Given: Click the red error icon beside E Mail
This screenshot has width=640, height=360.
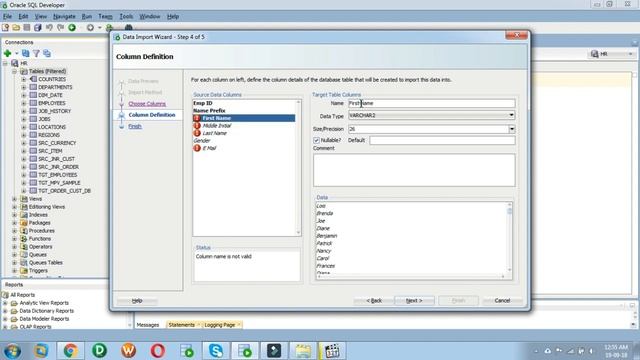Looking at the screenshot, I should [x=197, y=148].
